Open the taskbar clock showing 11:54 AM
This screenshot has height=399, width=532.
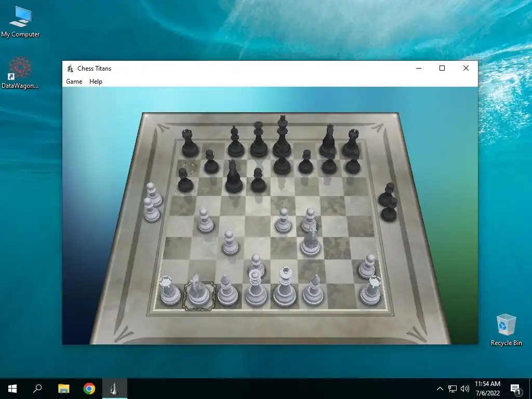tap(487, 389)
